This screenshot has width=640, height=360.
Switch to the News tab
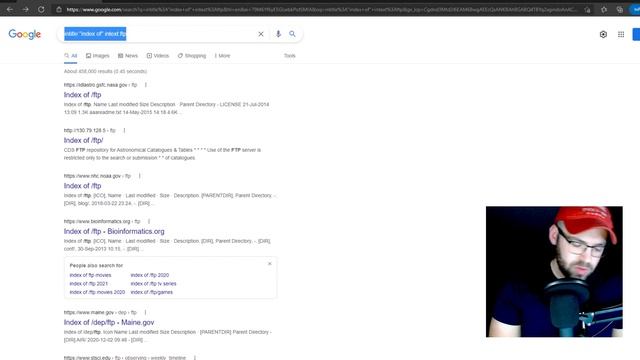[x=128, y=56]
